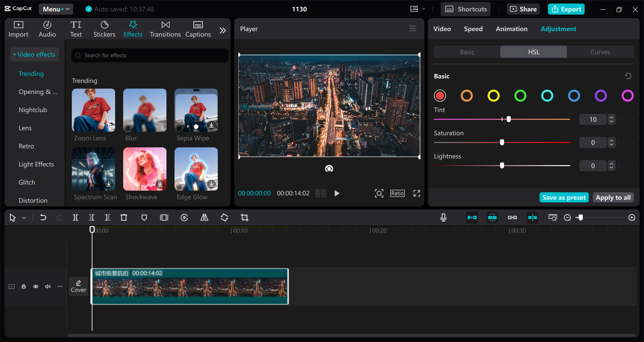
Task: Open Player panel hamburger menu
Action: [x=413, y=29]
